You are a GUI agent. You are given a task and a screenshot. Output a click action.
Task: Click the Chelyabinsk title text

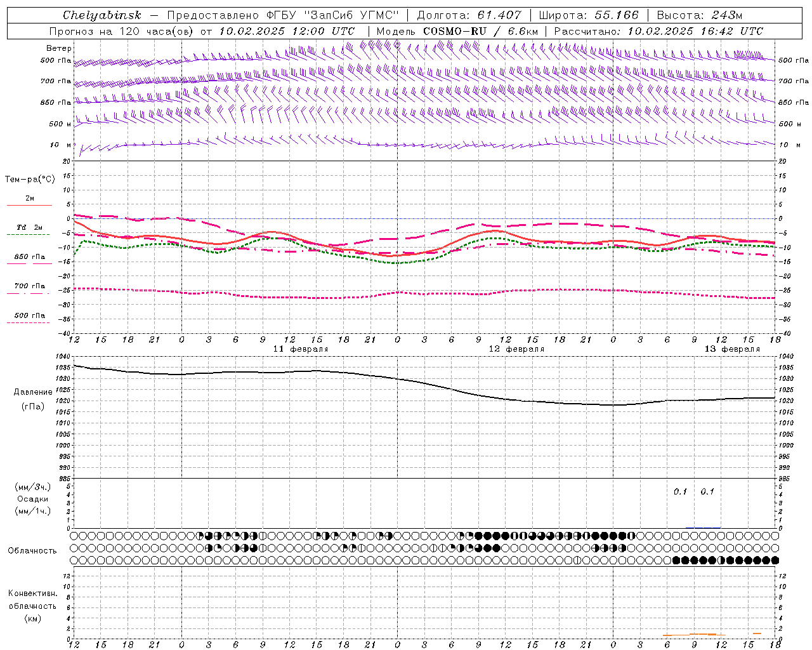tap(102, 15)
